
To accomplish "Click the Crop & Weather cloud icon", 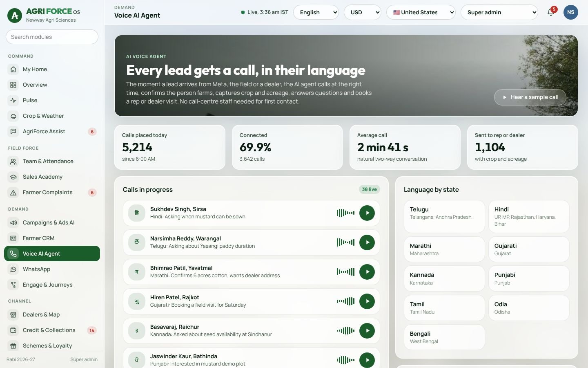I will tap(13, 116).
